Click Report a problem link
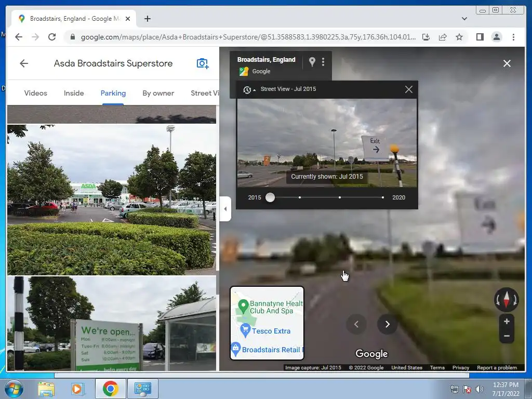Screen dimensions: 532x399 [497, 367]
